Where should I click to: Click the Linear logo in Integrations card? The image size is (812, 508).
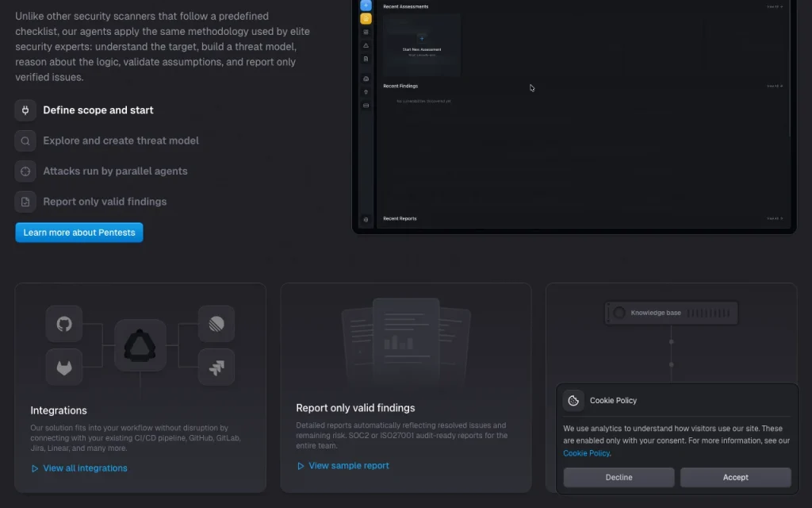click(x=216, y=325)
